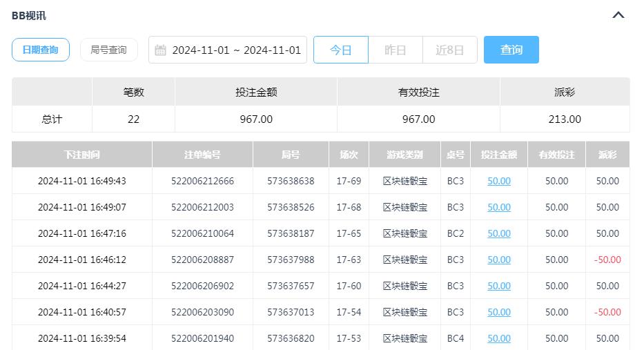
Task: Open bet amount link for order 522006212666
Action: (499, 181)
